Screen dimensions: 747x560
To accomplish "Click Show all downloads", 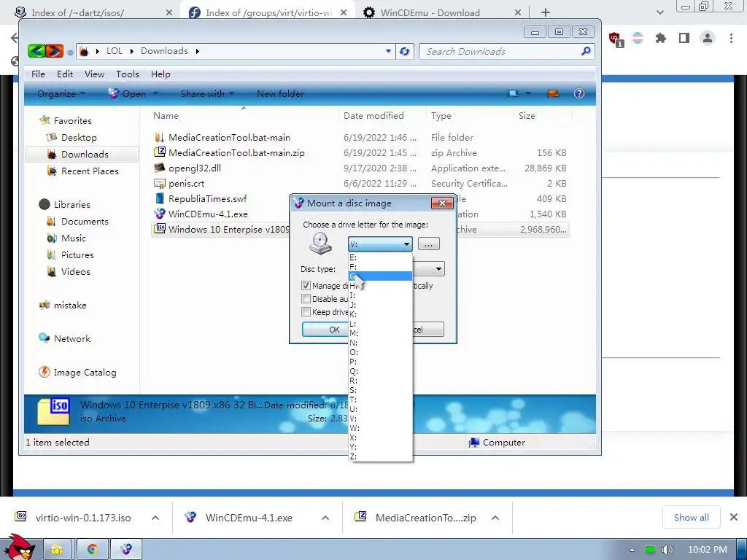I will [x=691, y=517].
